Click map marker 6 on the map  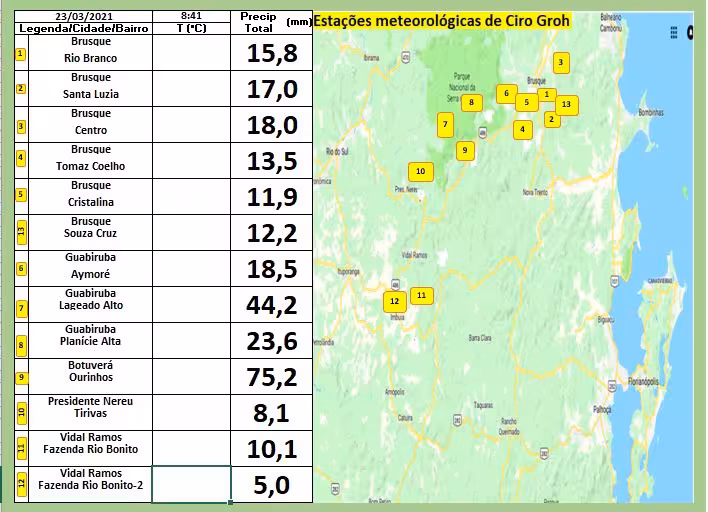(506, 94)
